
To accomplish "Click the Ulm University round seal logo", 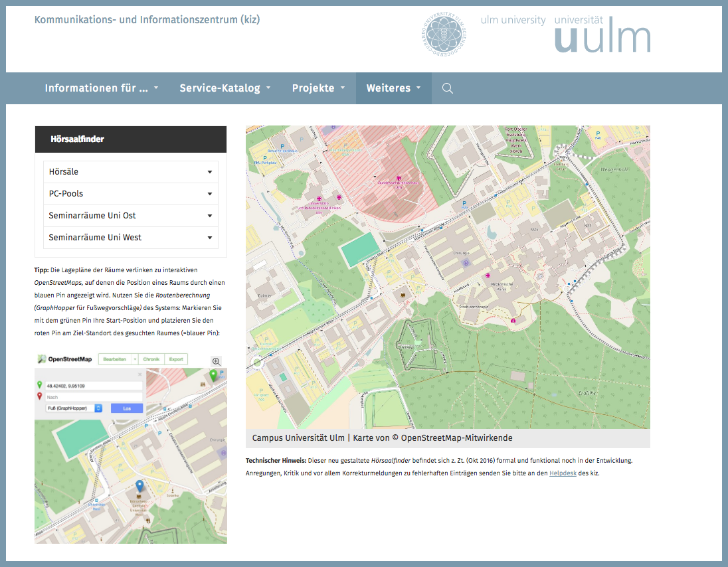I will coord(445,33).
